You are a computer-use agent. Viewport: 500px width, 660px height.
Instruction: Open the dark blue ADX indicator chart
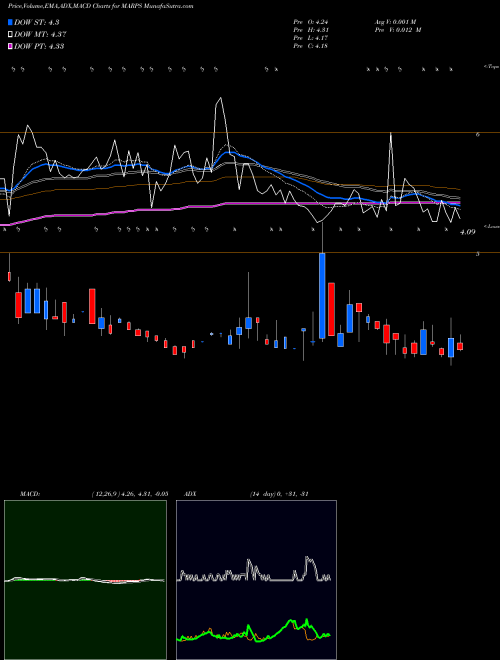pos(256,580)
